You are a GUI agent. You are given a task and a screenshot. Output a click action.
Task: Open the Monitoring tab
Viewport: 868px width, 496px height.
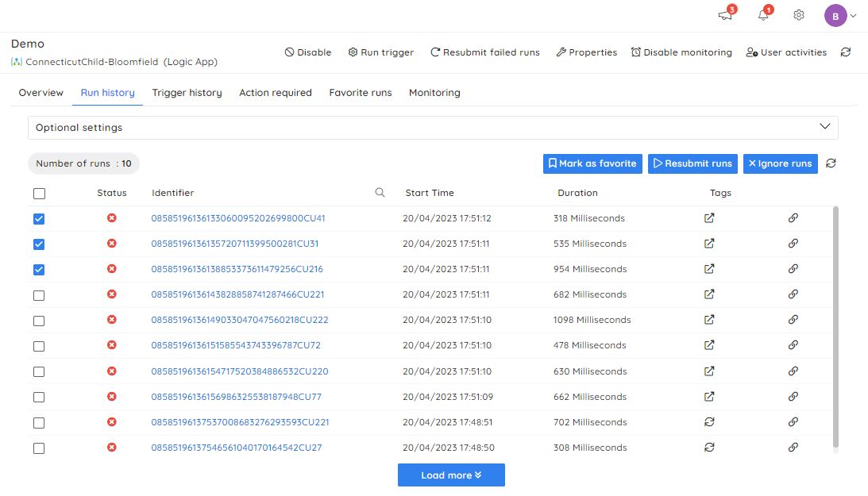click(x=434, y=93)
